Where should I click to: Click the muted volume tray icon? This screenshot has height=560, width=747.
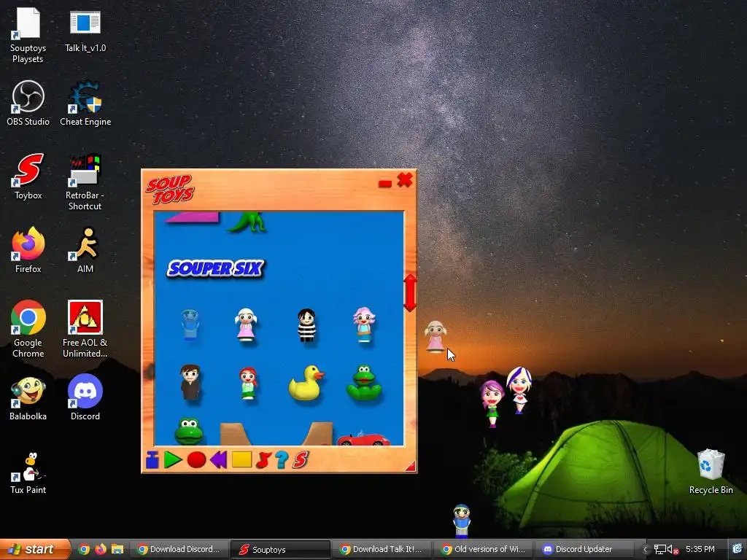[672, 550]
